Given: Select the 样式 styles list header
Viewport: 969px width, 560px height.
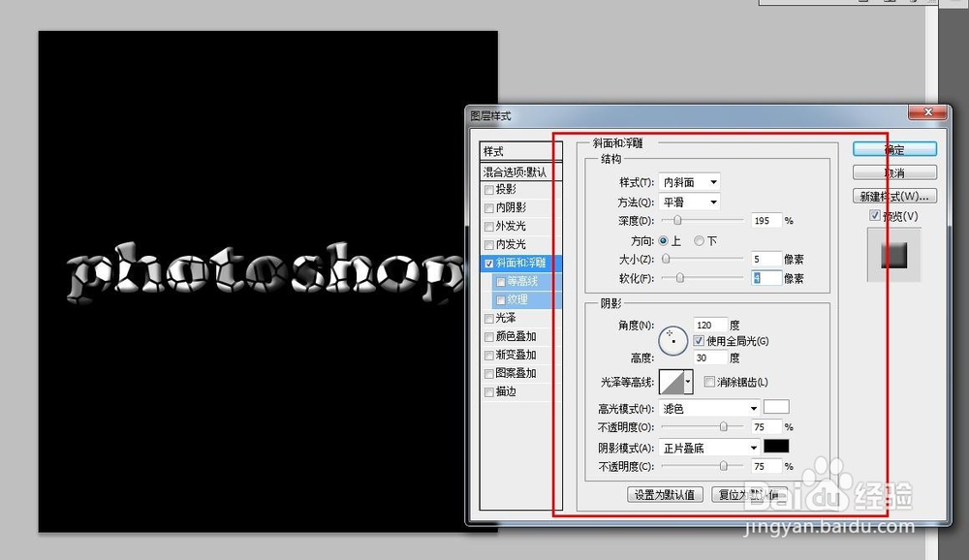Looking at the screenshot, I should click(x=521, y=151).
